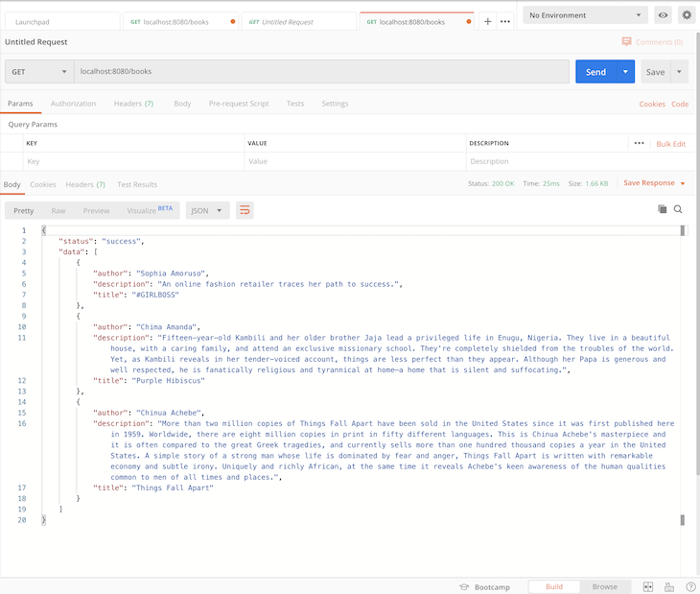Click the blue Send button
The height and width of the screenshot is (594, 700).
596,72
